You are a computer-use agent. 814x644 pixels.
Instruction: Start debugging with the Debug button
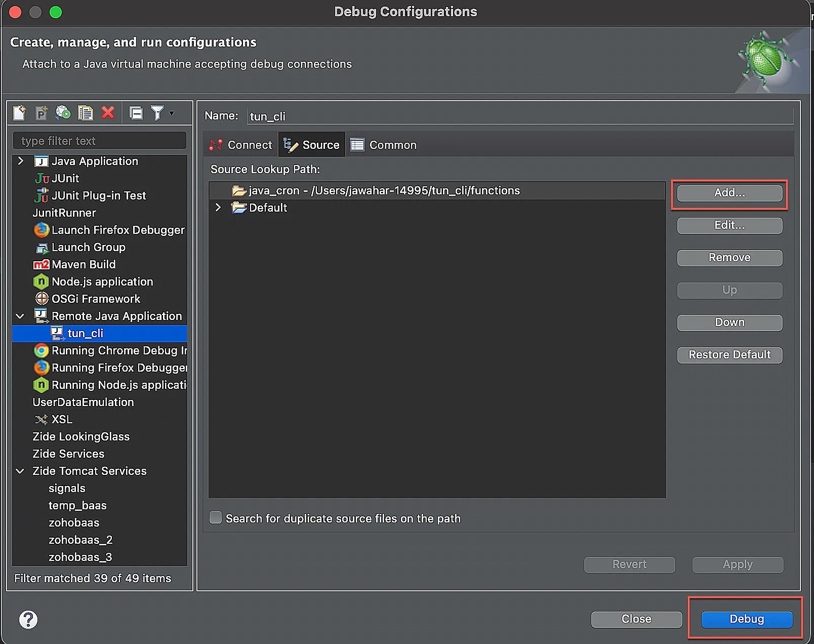pyautogui.click(x=747, y=619)
